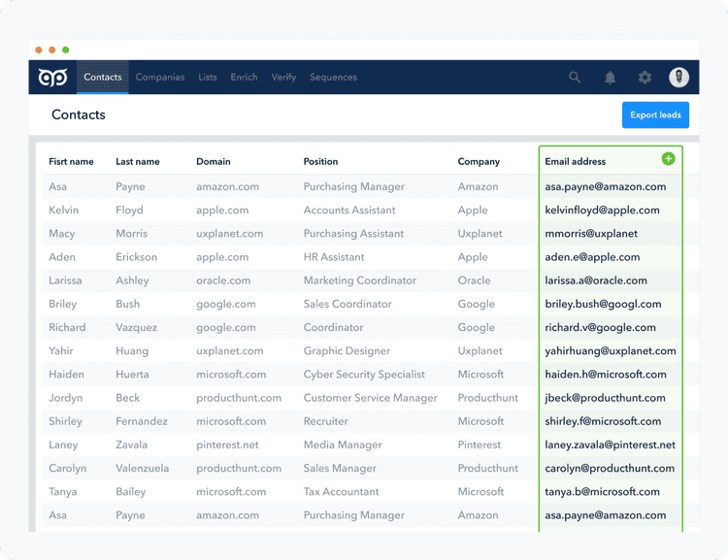Click first name Jordyn
The image size is (728, 560).
[65, 398]
